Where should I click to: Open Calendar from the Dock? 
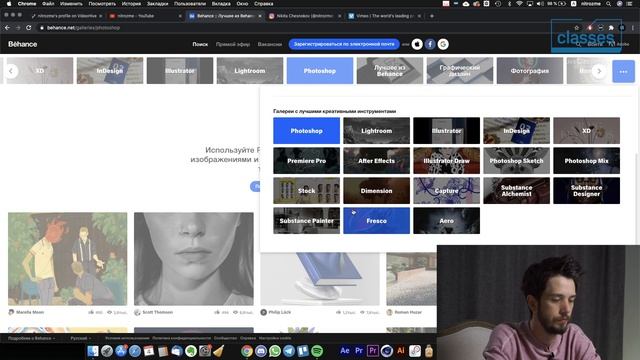[x=149, y=351]
